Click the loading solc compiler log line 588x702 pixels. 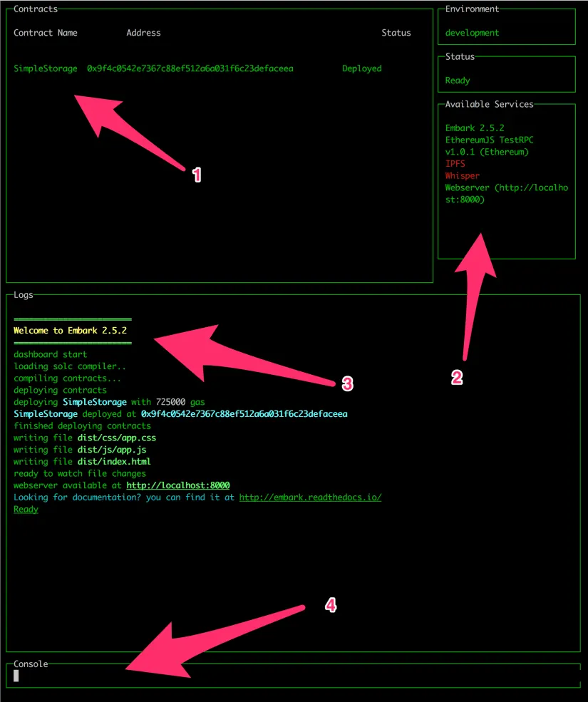(69, 366)
